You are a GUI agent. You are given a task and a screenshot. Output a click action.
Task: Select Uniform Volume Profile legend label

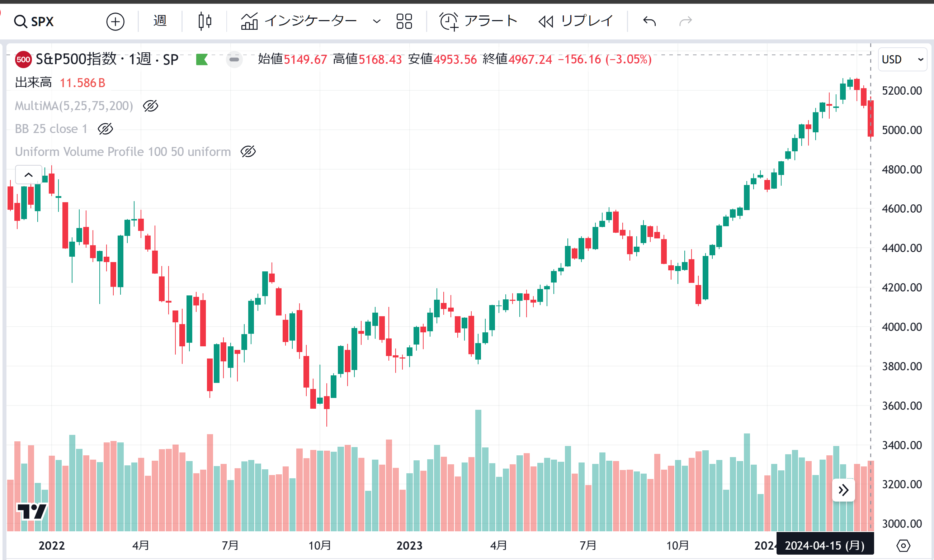pyautogui.click(x=123, y=151)
